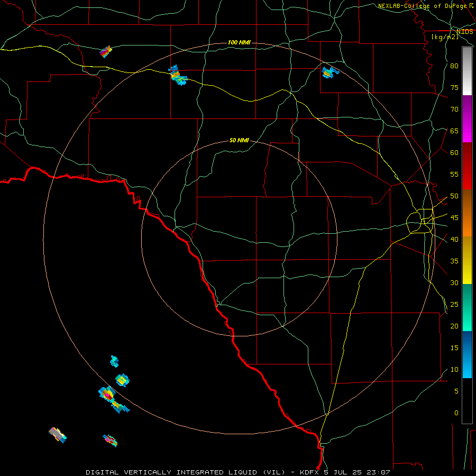Viewport: 476px width, 476px height.
Task: Click the NEXLAB-College of DuPage credit text
Action: coord(425,6)
